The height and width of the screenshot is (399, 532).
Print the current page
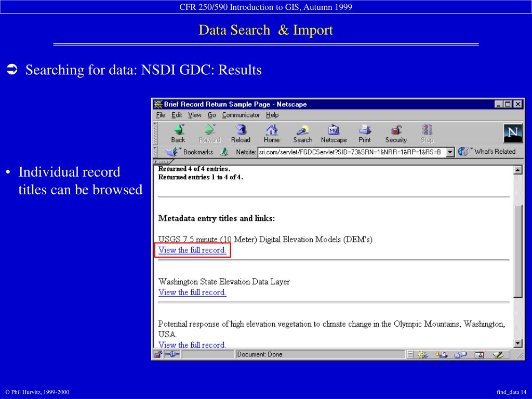click(x=365, y=134)
